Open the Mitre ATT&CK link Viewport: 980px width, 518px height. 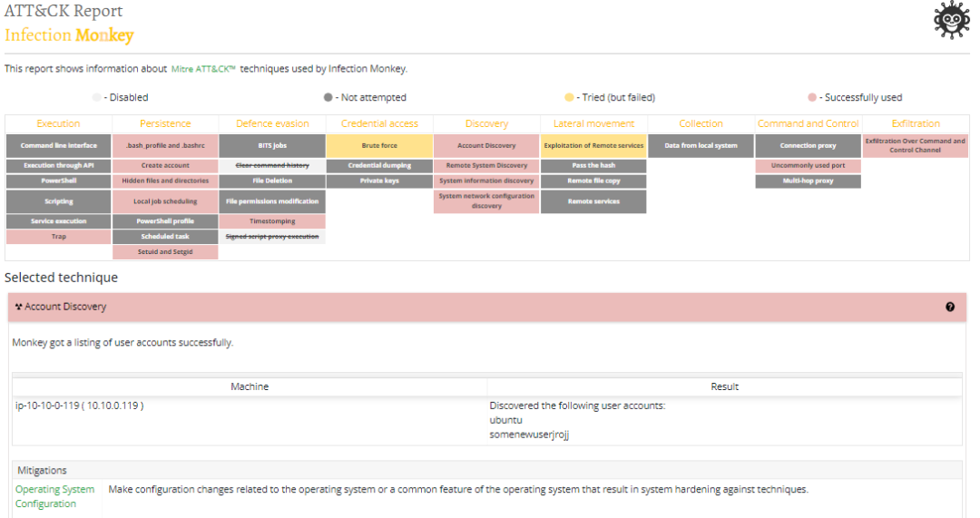coord(204,69)
